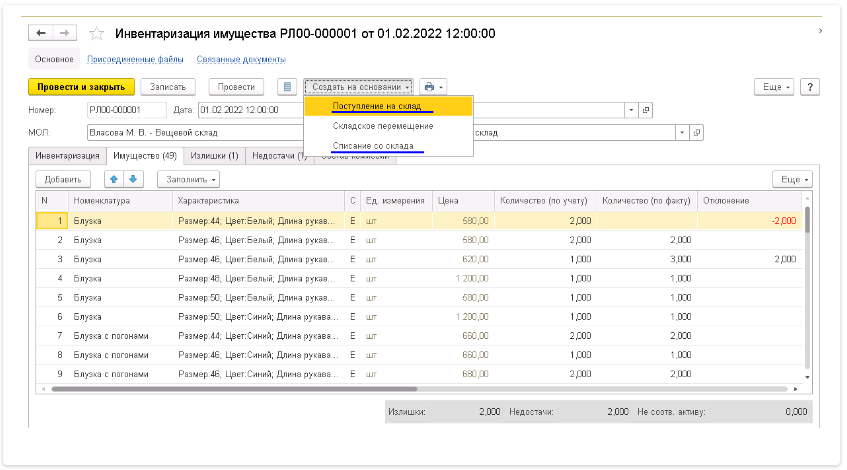Image resolution: width=847 pixels, height=470 pixels.
Task: Open the table's Еще dropdown
Action: [791, 179]
